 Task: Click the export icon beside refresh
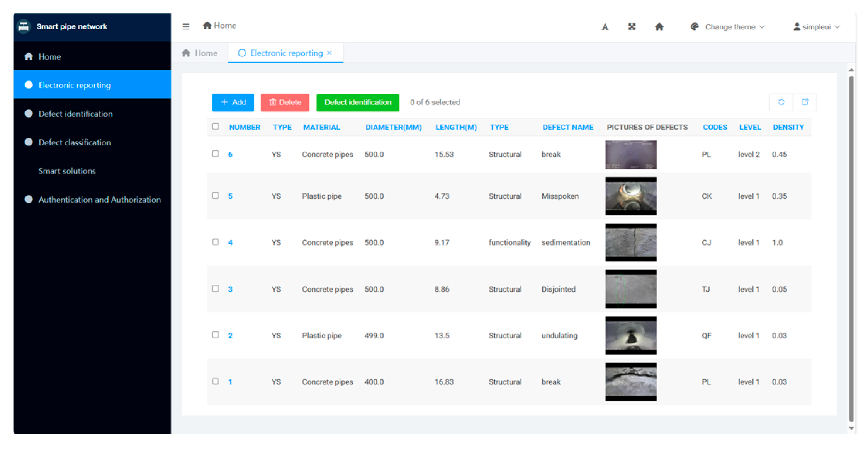805,102
